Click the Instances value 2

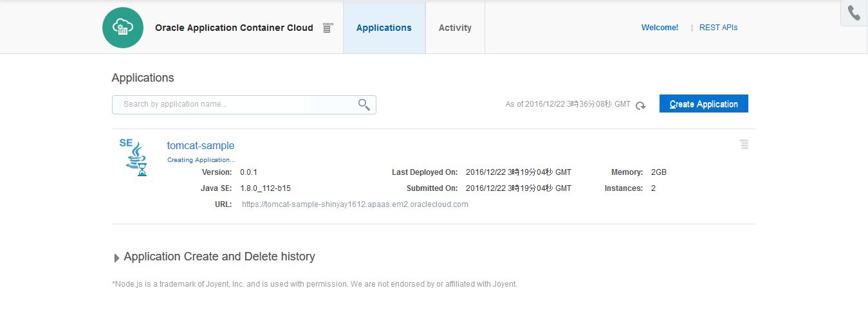point(653,188)
